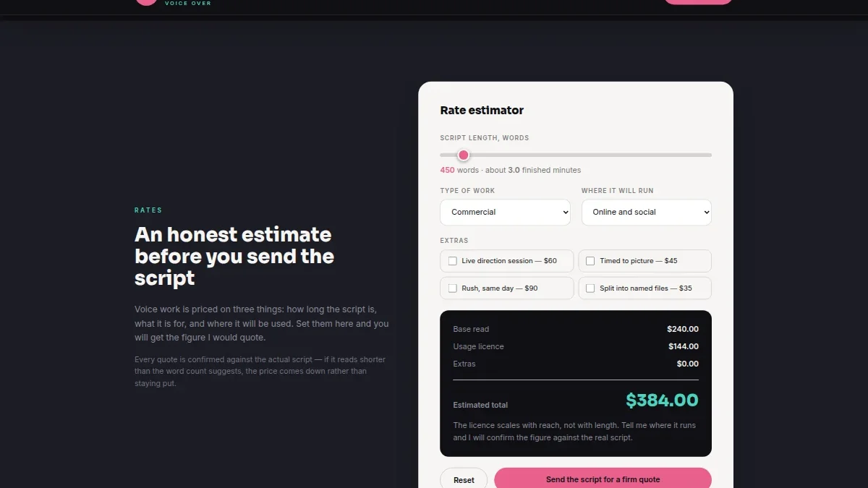Click the SCRIPT LENGTH, WORDS label
The width and height of the screenshot is (868, 488).
(485, 138)
